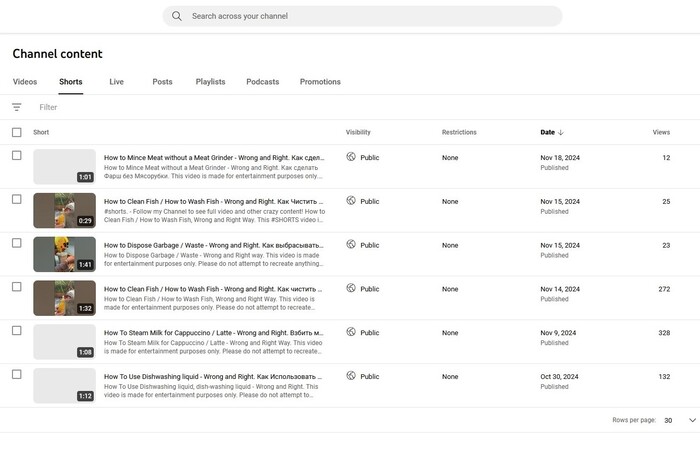Viewport: 700px width, 466px height.
Task: Tick the checkbox for Dispose Garbage short
Action: [x=17, y=243]
